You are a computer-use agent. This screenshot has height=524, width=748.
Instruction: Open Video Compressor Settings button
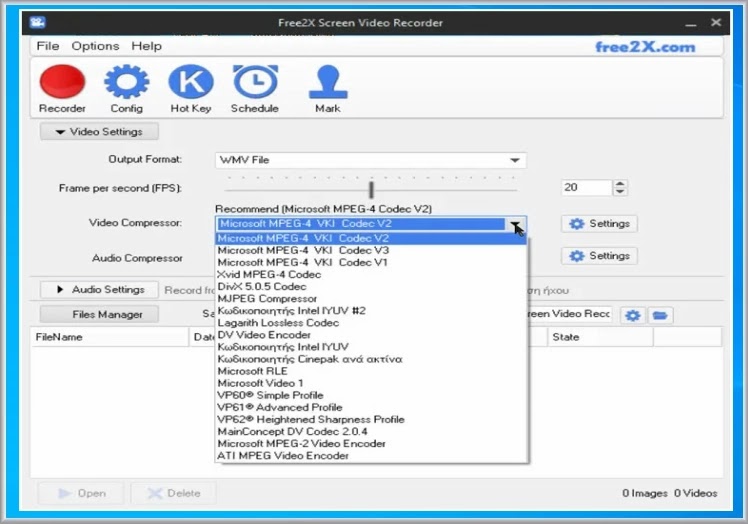point(599,224)
